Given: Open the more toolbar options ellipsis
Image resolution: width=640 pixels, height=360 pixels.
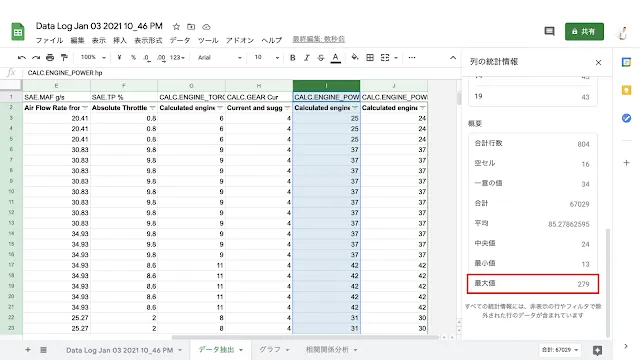Looking at the screenshot, I should [412, 58].
